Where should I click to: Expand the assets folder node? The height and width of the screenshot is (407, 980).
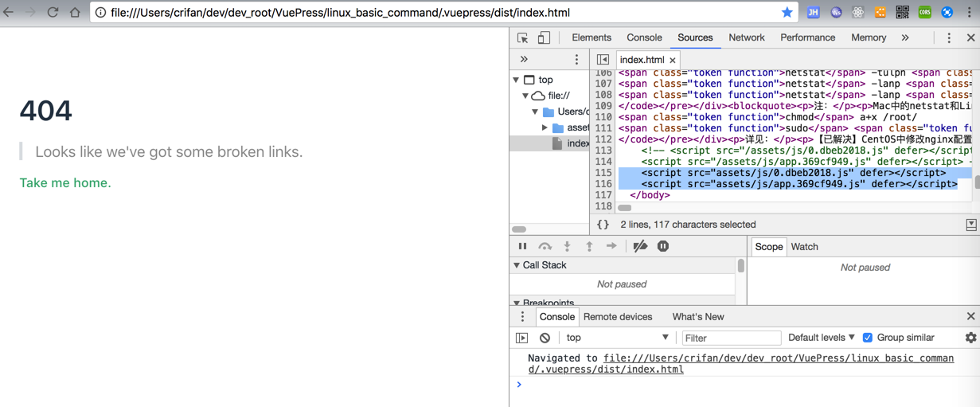tap(545, 127)
